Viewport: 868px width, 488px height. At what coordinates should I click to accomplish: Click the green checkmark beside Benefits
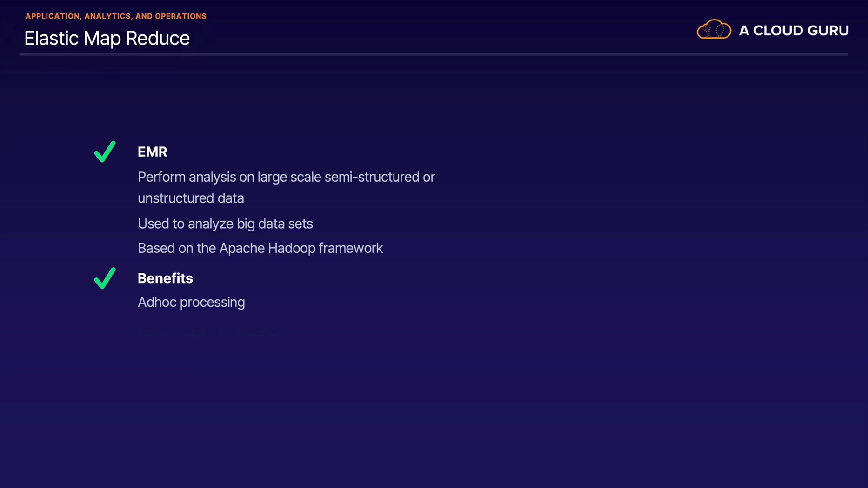tap(105, 278)
